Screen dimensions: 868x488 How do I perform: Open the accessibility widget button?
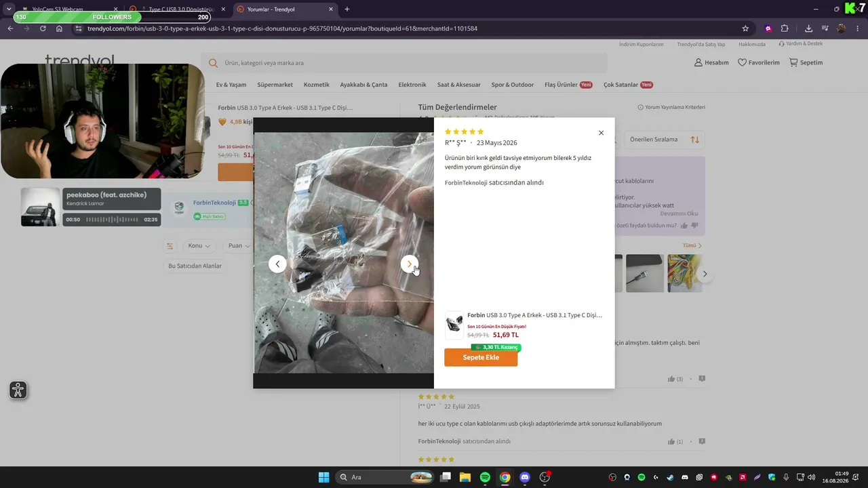[x=18, y=390]
